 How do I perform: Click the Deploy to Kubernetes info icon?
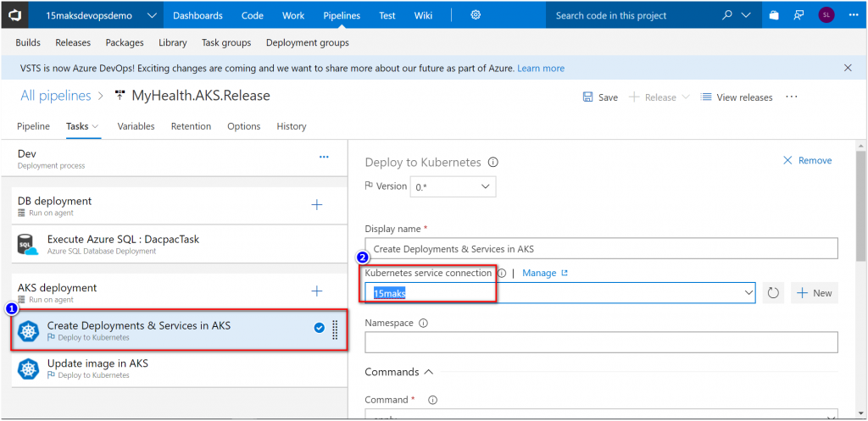coord(492,163)
